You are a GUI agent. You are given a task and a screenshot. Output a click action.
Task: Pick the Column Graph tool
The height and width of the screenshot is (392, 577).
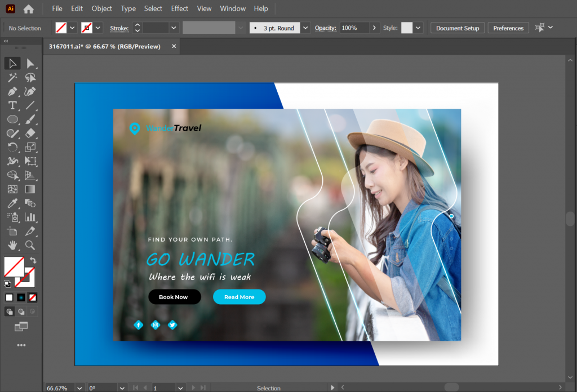point(30,217)
